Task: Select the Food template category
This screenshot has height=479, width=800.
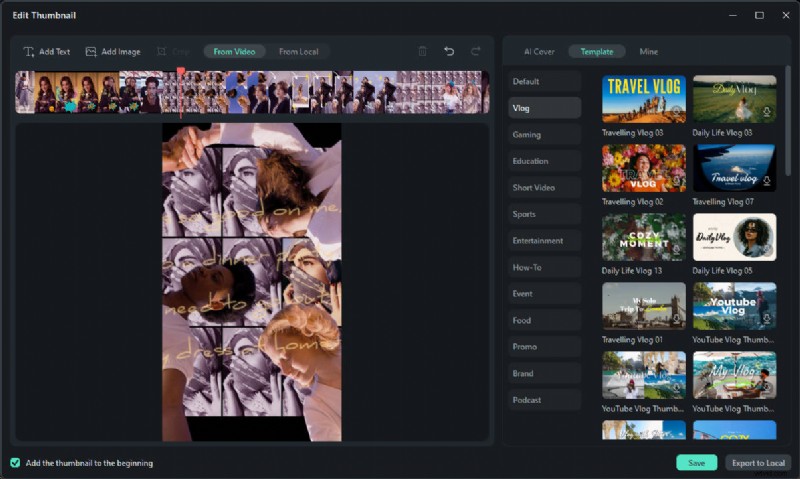Action: point(544,320)
